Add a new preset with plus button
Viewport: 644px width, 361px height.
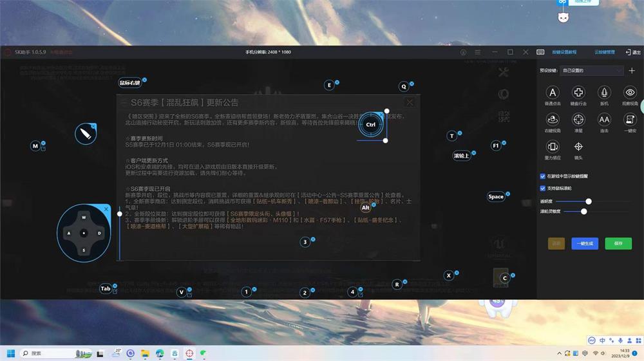coord(632,70)
